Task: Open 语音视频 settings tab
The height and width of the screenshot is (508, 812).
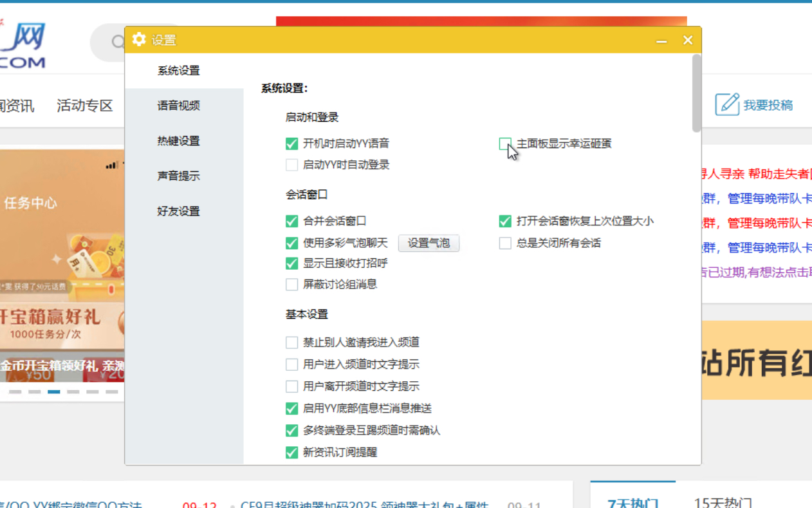Action: pyautogui.click(x=179, y=106)
